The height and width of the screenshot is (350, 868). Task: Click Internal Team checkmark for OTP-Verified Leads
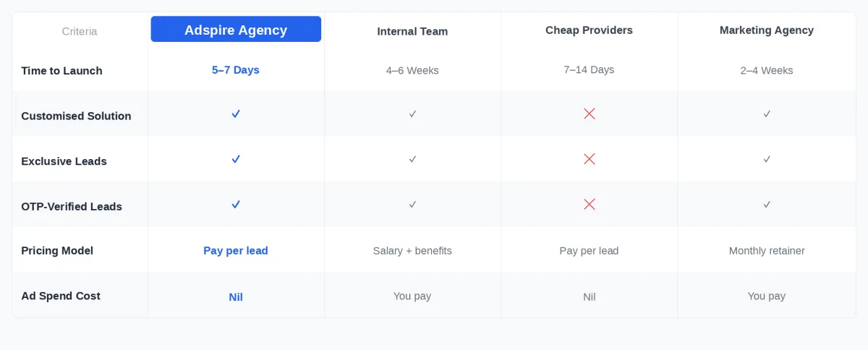pyautogui.click(x=412, y=205)
